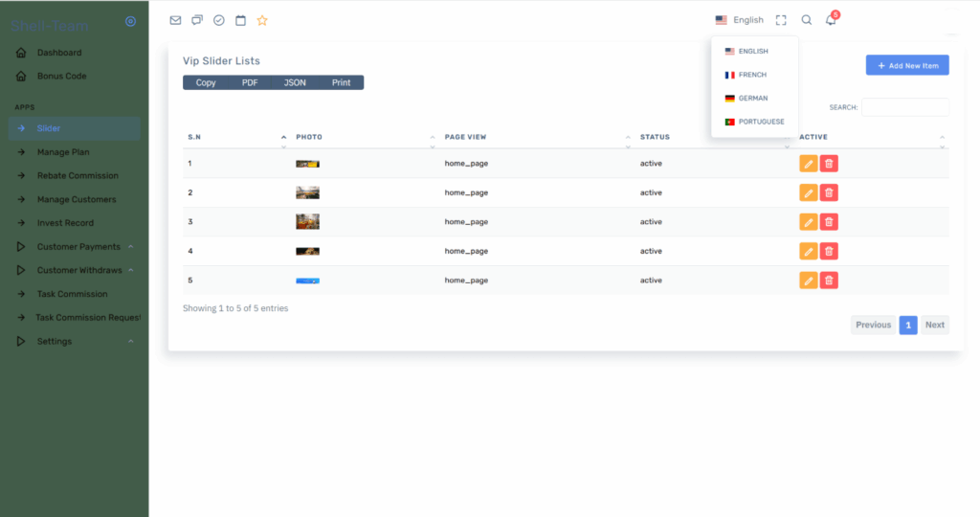Choose Portuguese from language menu
The width and height of the screenshot is (980, 517).
[x=760, y=122]
